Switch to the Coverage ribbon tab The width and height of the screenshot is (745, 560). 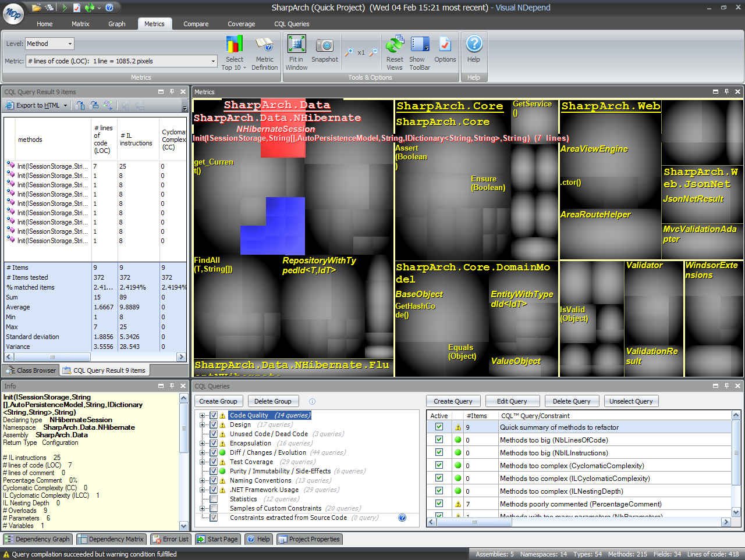241,24
